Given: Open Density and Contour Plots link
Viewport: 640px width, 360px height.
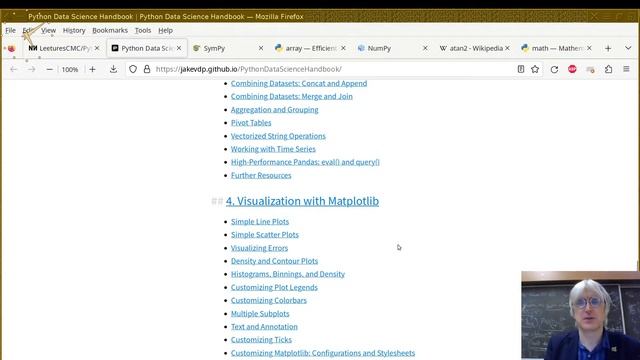Looking at the screenshot, I should coord(274,261).
